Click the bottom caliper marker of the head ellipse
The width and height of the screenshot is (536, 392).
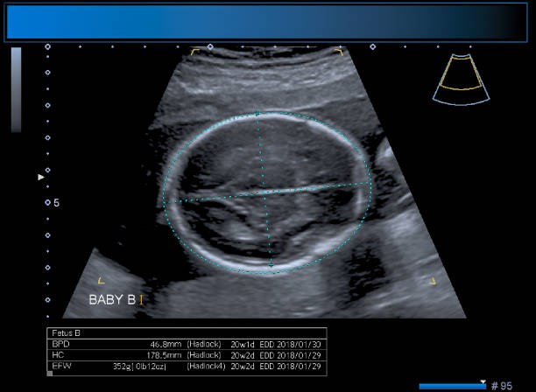(x=271, y=265)
